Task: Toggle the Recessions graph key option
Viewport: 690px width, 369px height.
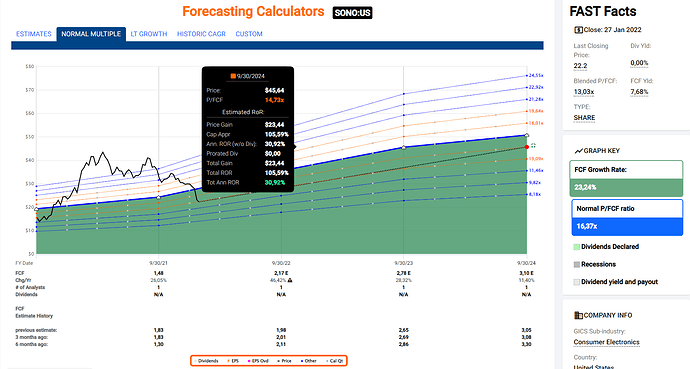Action: [x=595, y=264]
